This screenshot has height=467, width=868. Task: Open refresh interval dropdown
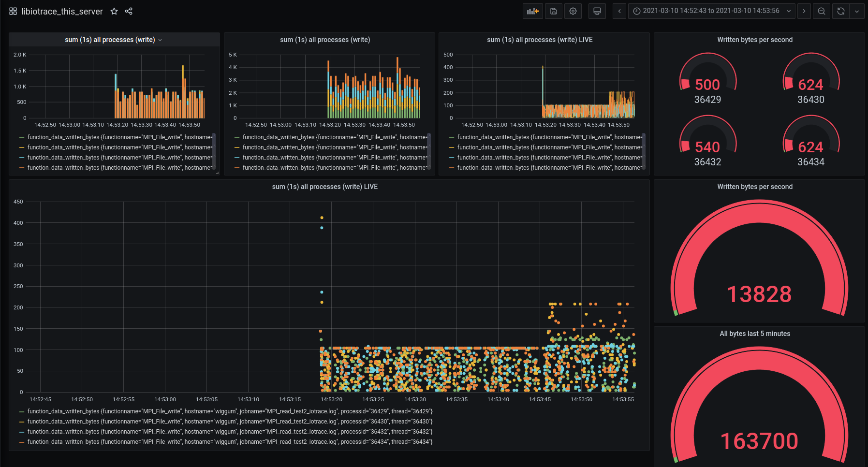click(x=857, y=11)
